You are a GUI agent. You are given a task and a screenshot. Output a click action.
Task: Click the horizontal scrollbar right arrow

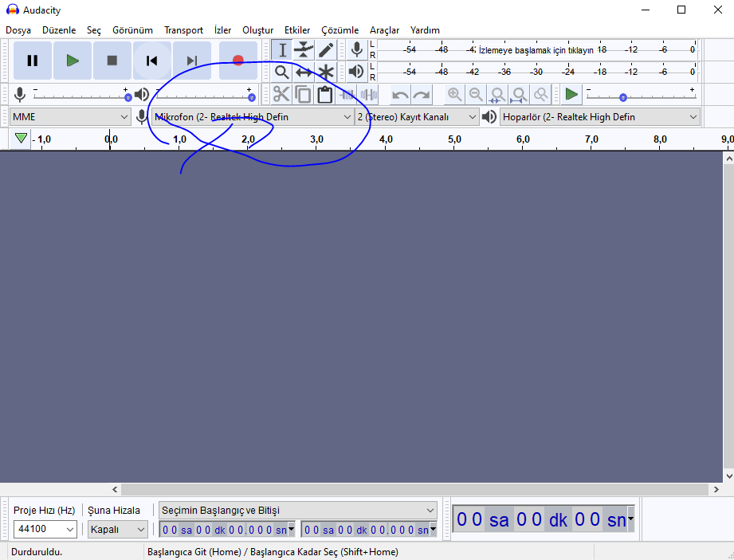tap(716, 489)
